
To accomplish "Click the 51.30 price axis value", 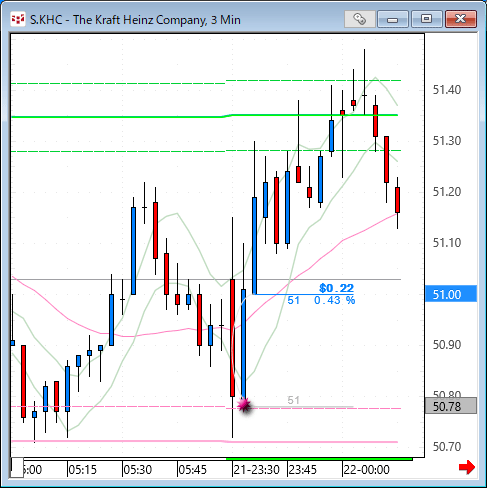I will point(447,141).
